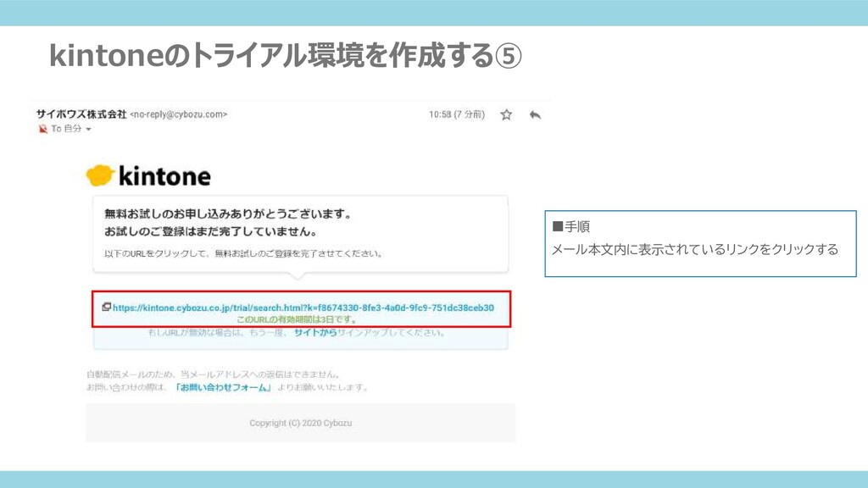Click the text 'このURLの有効期間は3日です。'
The height and width of the screenshot is (488, 868).
pos(298,319)
